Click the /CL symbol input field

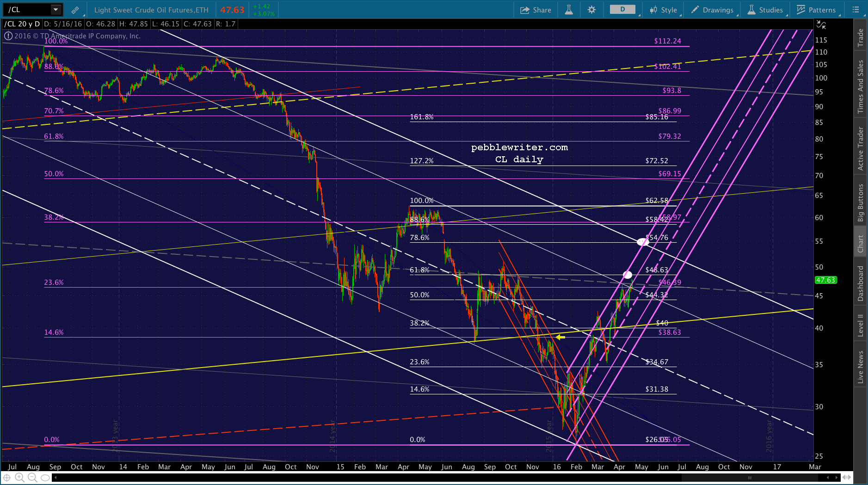(x=27, y=9)
